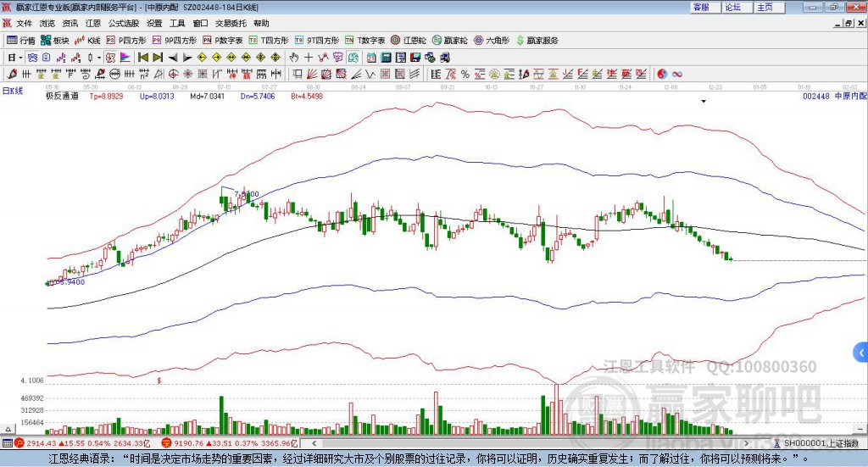Select the crosshair cursor tool
This screenshot has height=467, width=868.
click(309, 58)
